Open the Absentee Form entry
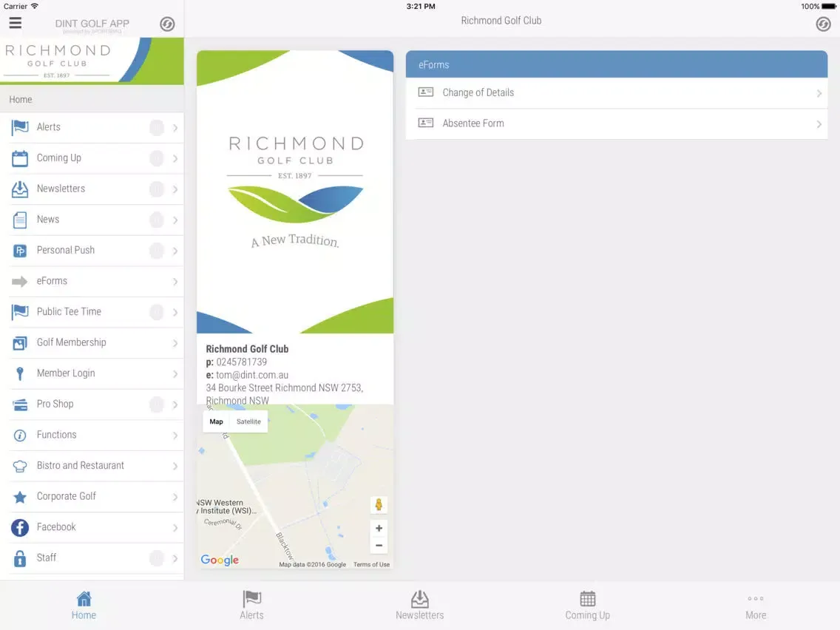Viewport: 840px width, 630px height. 617,123
